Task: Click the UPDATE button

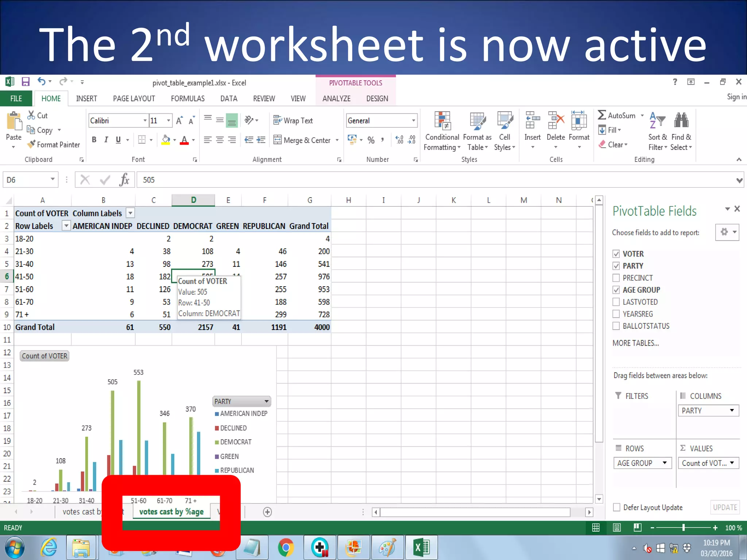Action: click(x=725, y=507)
